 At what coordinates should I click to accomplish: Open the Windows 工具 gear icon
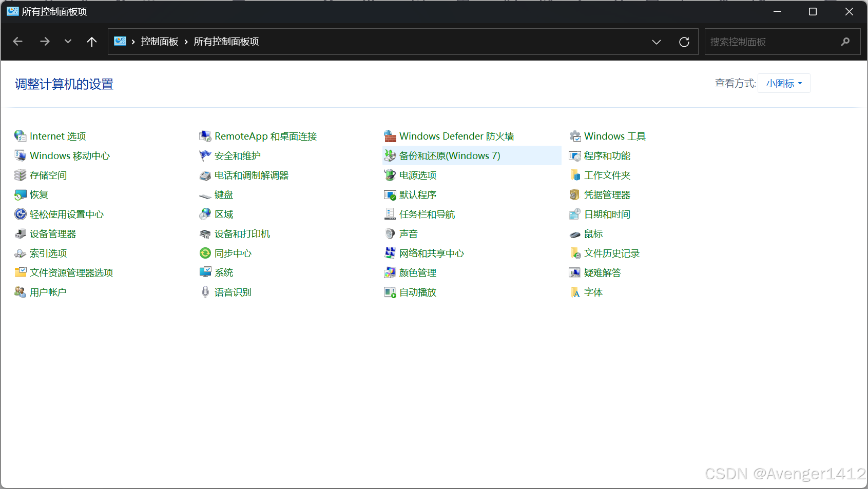[x=575, y=136]
